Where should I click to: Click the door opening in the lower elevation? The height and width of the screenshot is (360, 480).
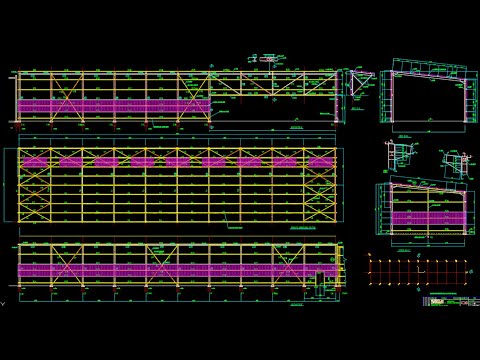tap(320, 283)
